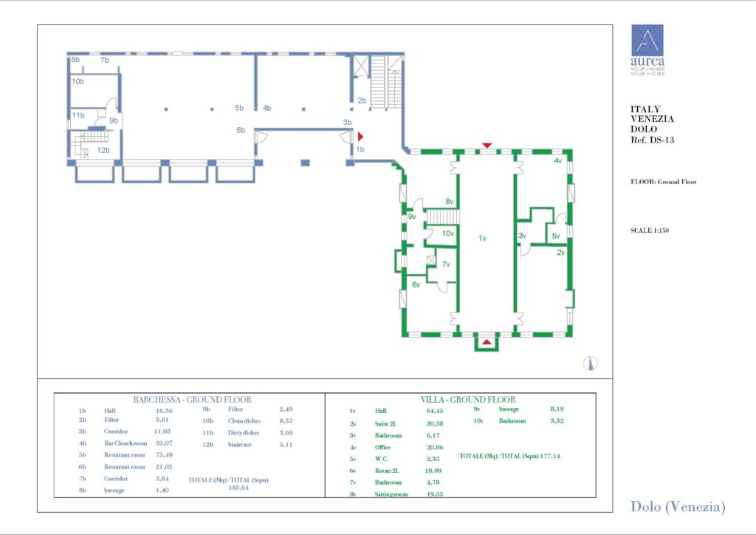This screenshot has height=535, width=756.
Task: Click the SCALE 1:150 text
Action: pos(650,230)
